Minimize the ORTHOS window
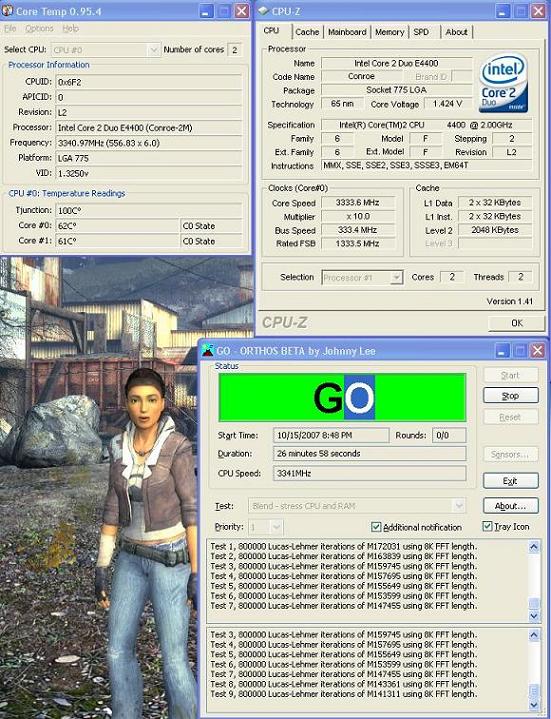The image size is (551, 719). (x=502, y=351)
